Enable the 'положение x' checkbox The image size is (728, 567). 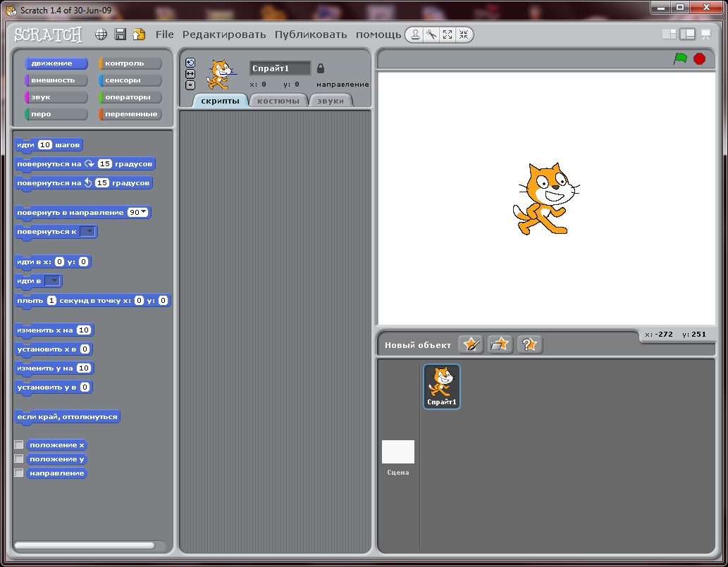pyautogui.click(x=19, y=444)
